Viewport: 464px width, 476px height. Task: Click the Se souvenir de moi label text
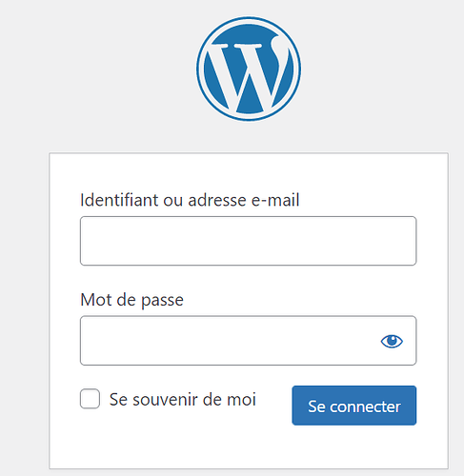coord(183,399)
